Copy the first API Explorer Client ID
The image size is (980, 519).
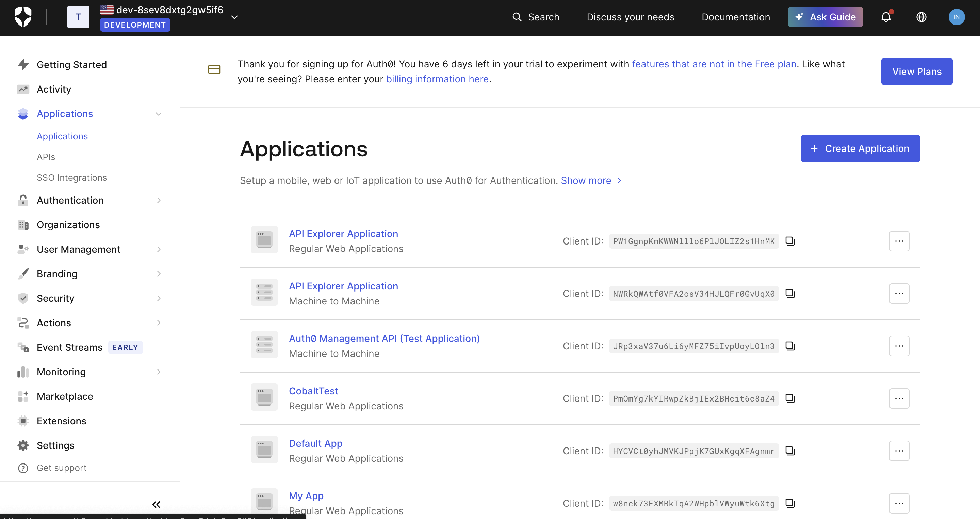coord(790,241)
